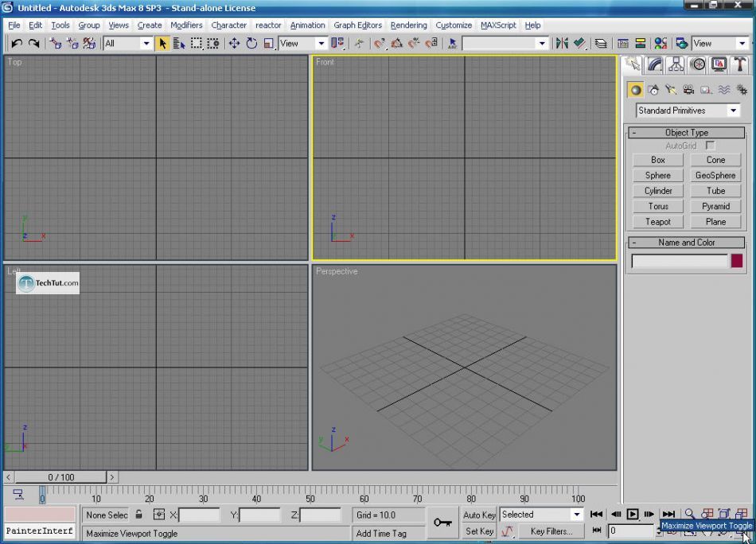The image size is (756, 544).
Task: Collapse the Object Type rollout
Action: click(634, 133)
